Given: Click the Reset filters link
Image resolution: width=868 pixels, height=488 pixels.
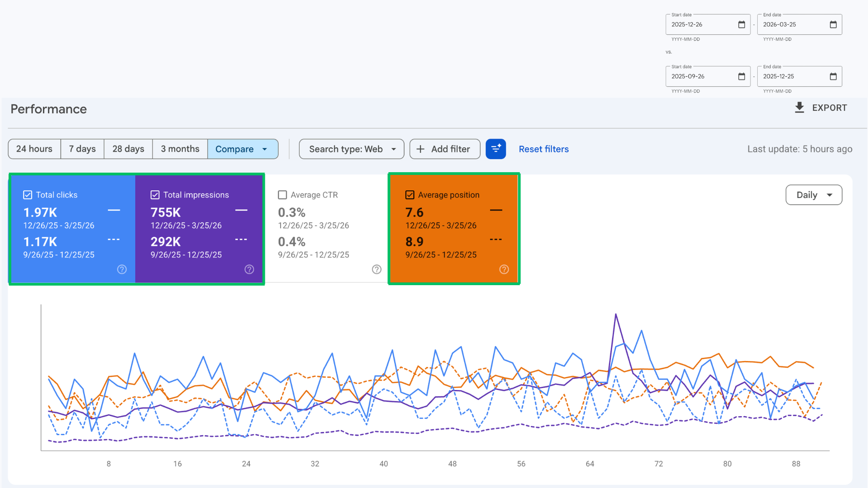Looking at the screenshot, I should tap(544, 149).
